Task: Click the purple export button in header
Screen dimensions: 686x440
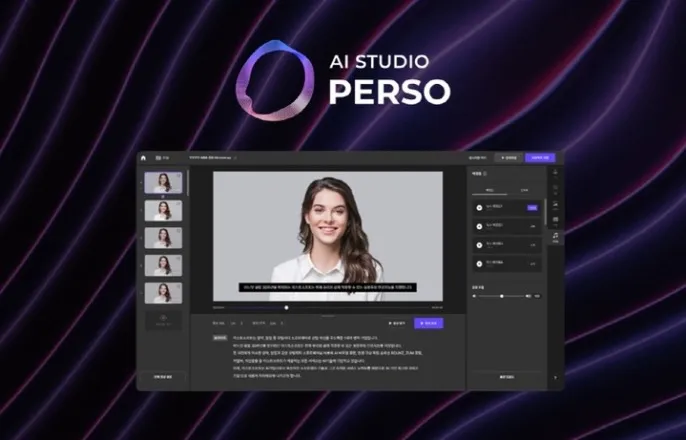Action: [540, 158]
